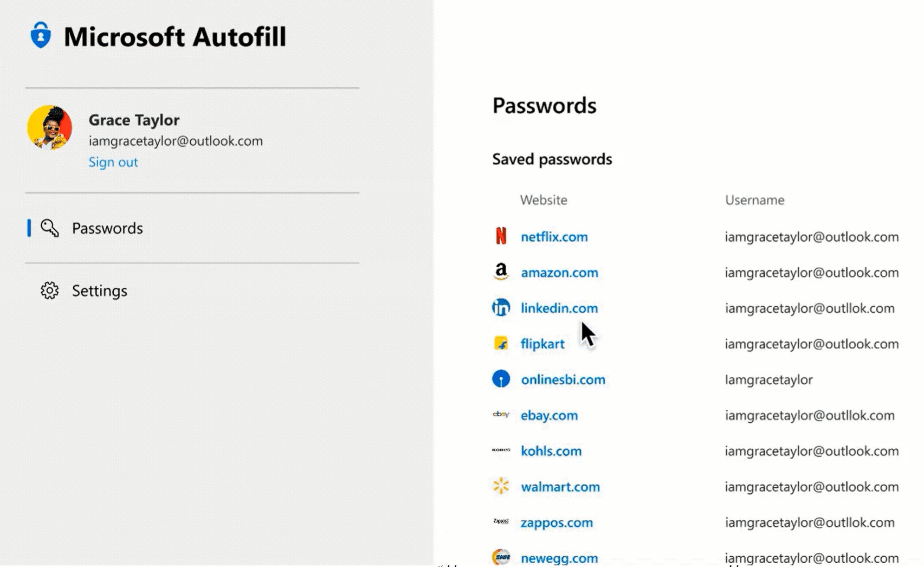Click the Flipkart site icon

pyautogui.click(x=501, y=344)
